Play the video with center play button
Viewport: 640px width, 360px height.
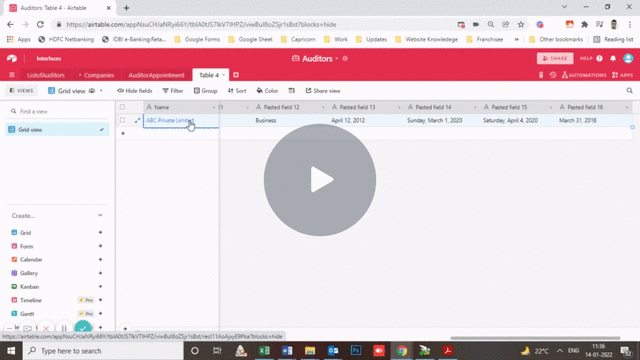point(320,180)
